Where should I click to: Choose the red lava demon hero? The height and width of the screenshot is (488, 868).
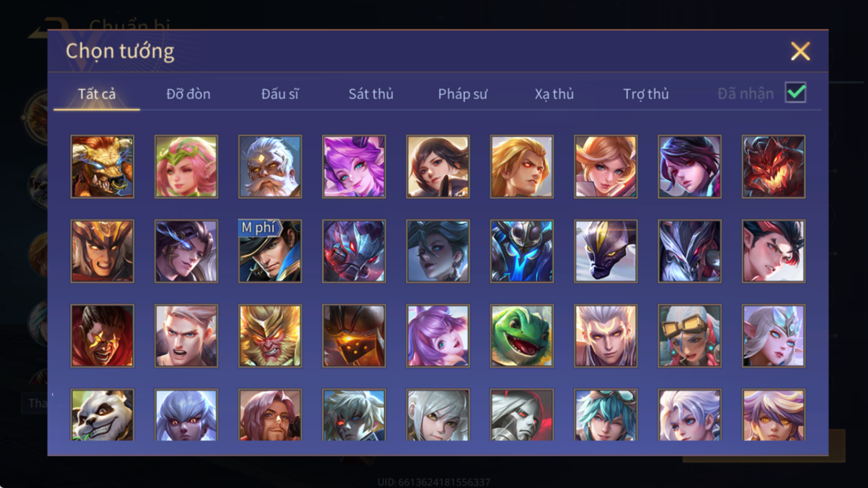pos(773,167)
